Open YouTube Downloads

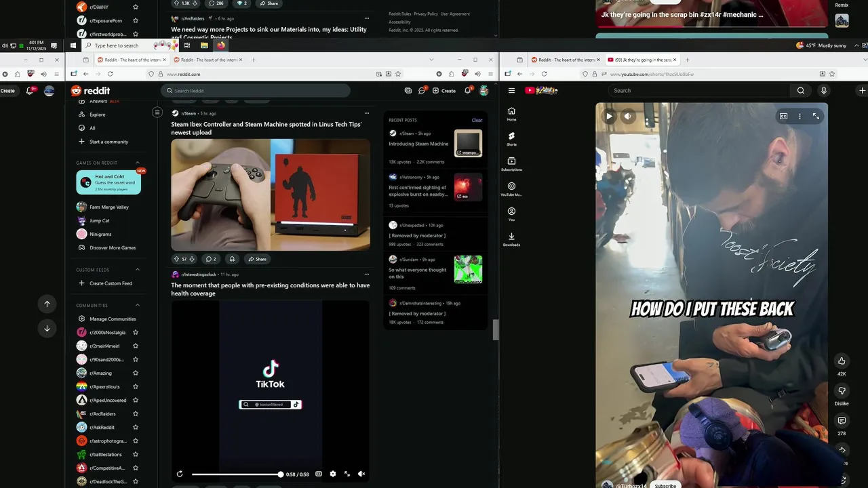tap(511, 239)
